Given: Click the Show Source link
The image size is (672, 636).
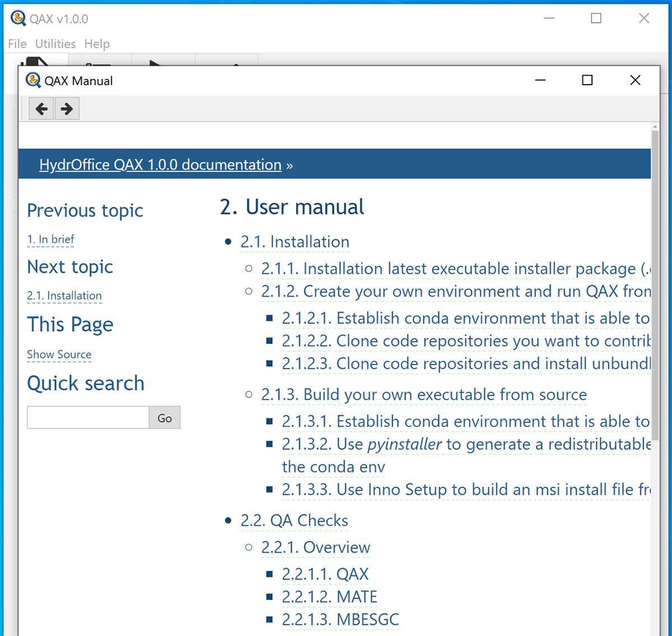Looking at the screenshot, I should pyautogui.click(x=59, y=355).
